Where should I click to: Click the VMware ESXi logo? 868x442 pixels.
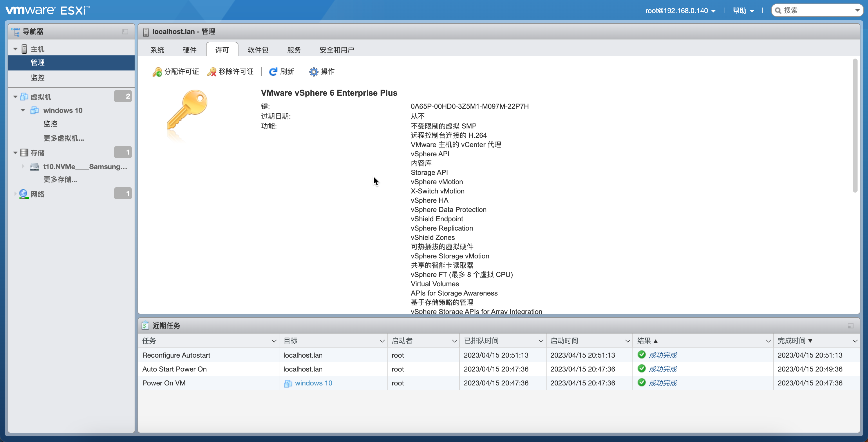[47, 10]
